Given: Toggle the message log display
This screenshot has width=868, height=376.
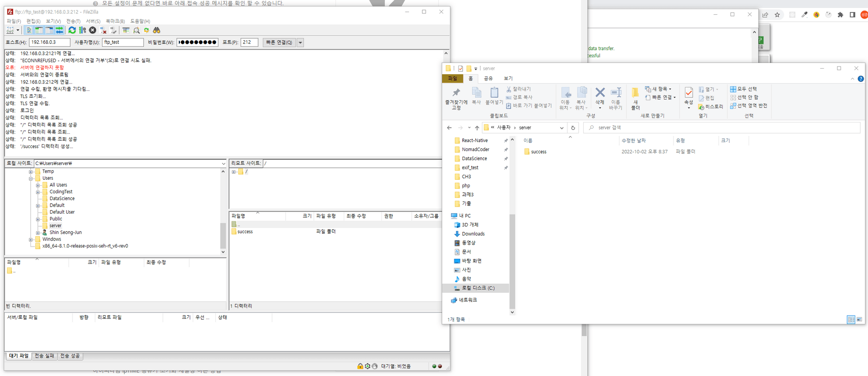Looking at the screenshot, I should click(29, 30).
